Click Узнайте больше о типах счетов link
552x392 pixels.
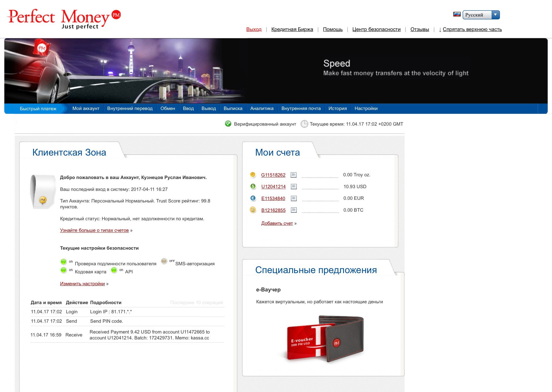coord(94,230)
